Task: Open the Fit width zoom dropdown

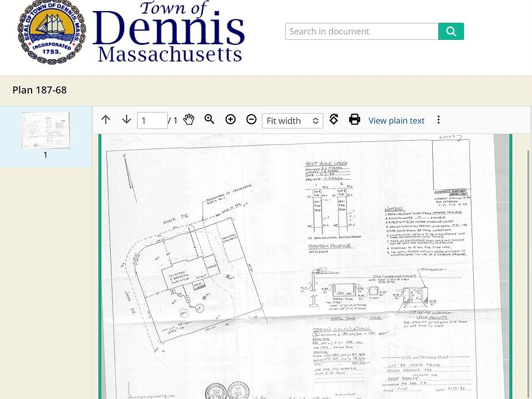Action: (292, 120)
